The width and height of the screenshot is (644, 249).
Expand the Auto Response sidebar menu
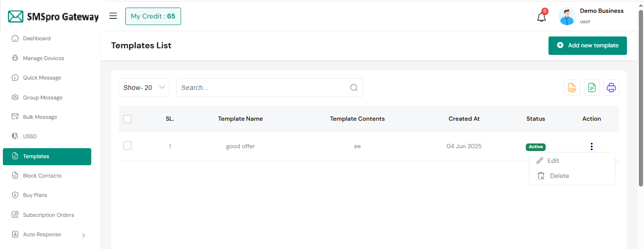47,235
